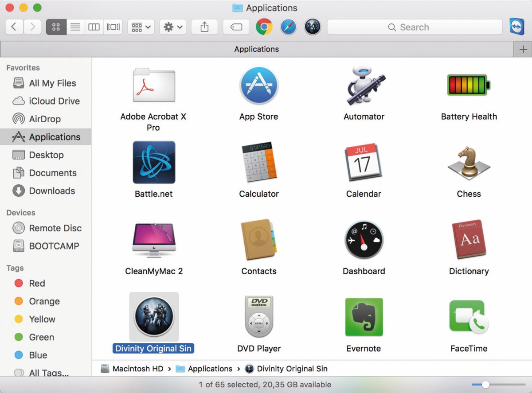
Task: Click into the Search field
Action: 415,27
